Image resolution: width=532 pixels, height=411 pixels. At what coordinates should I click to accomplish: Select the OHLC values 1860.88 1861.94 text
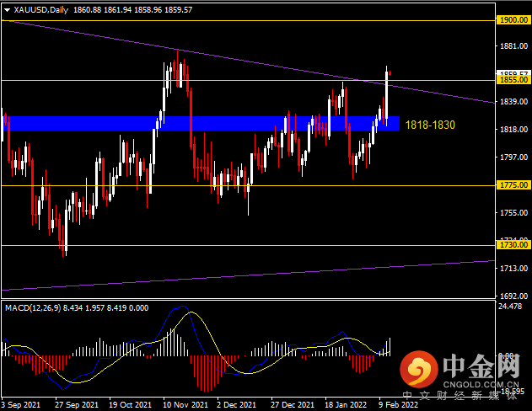tap(103, 10)
